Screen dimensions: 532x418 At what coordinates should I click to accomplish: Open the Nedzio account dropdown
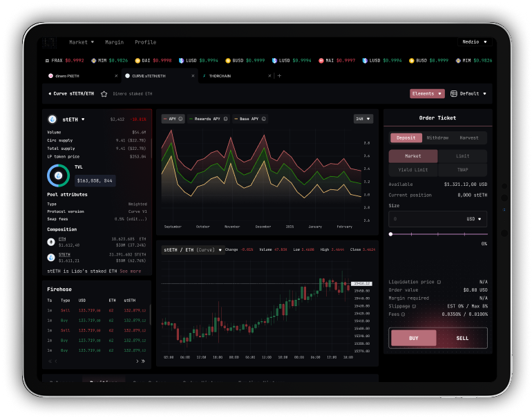coord(475,42)
